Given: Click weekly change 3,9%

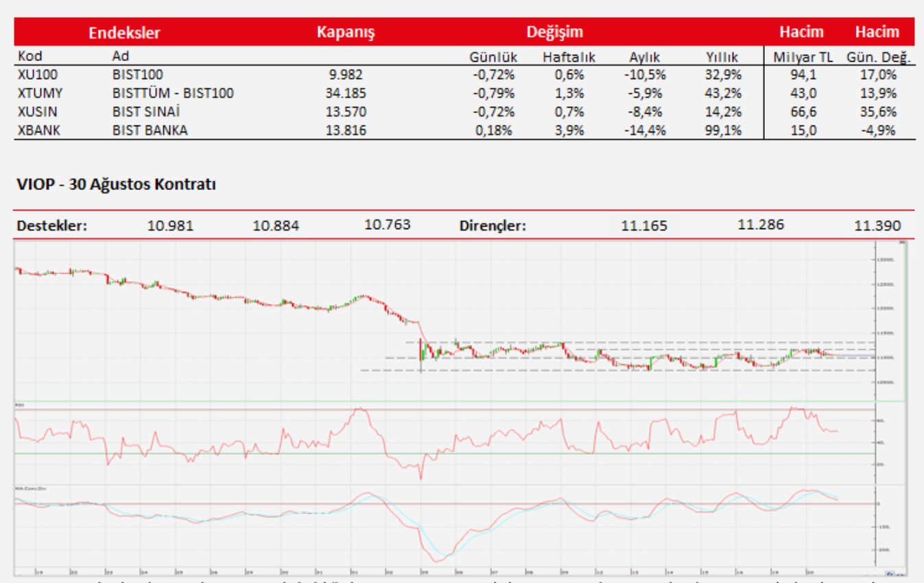Looking at the screenshot, I should tap(569, 130).
